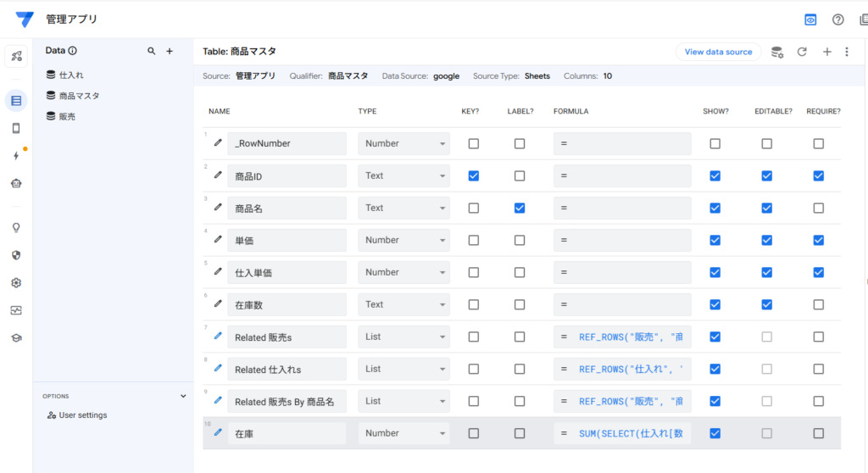868x473 pixels.
Task: Collapse the OPTIONS section chevron
Action: pyautogui.click(x=183, y=396)
